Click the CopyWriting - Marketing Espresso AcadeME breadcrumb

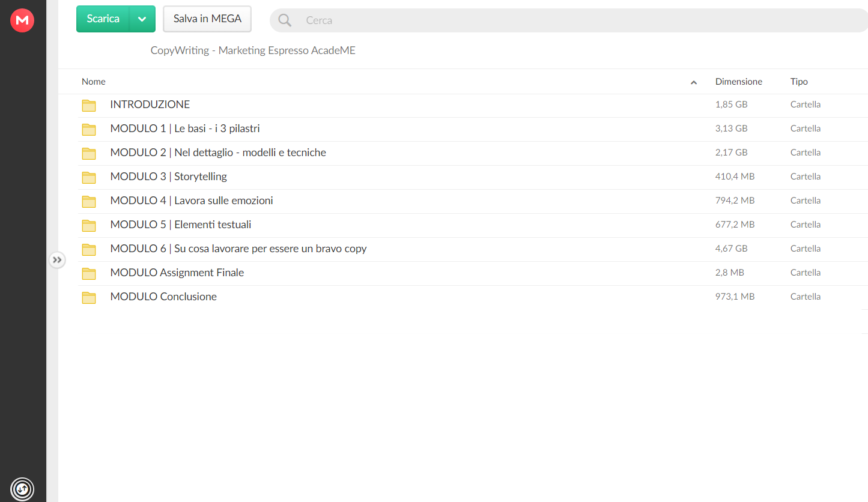click(x=253, y=50)
